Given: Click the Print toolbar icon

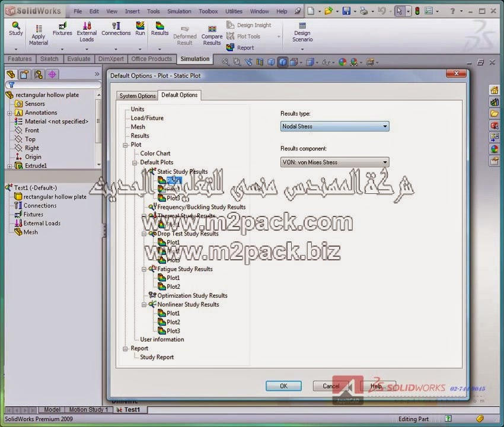Looking at the screenshot, I should coord(363,11).
